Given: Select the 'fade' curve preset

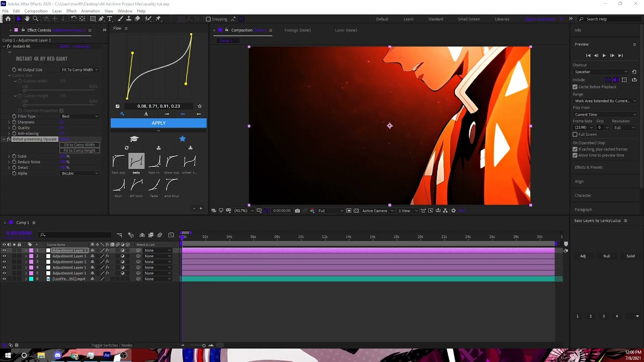Looking at the screenshot, I should [154, 185].
